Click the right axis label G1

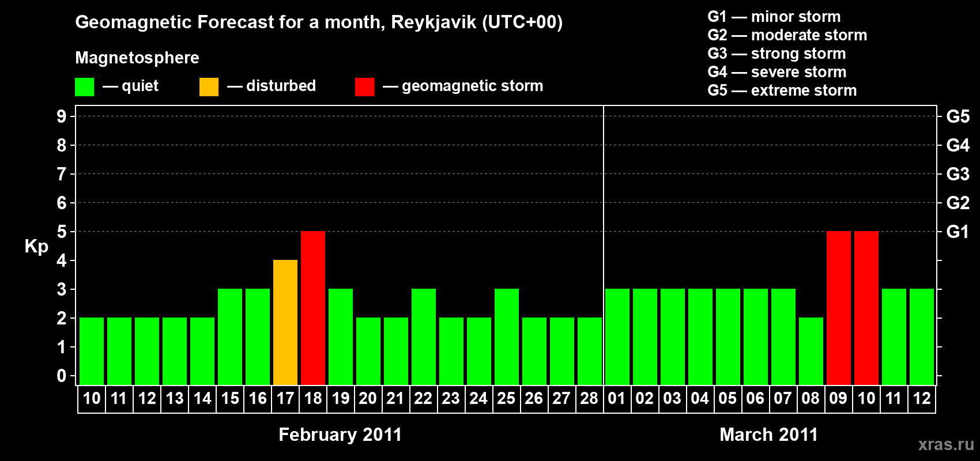coord(958,232)
